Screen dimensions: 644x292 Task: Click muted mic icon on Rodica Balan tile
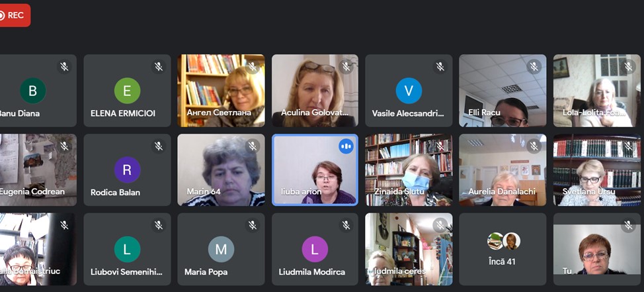159,146
